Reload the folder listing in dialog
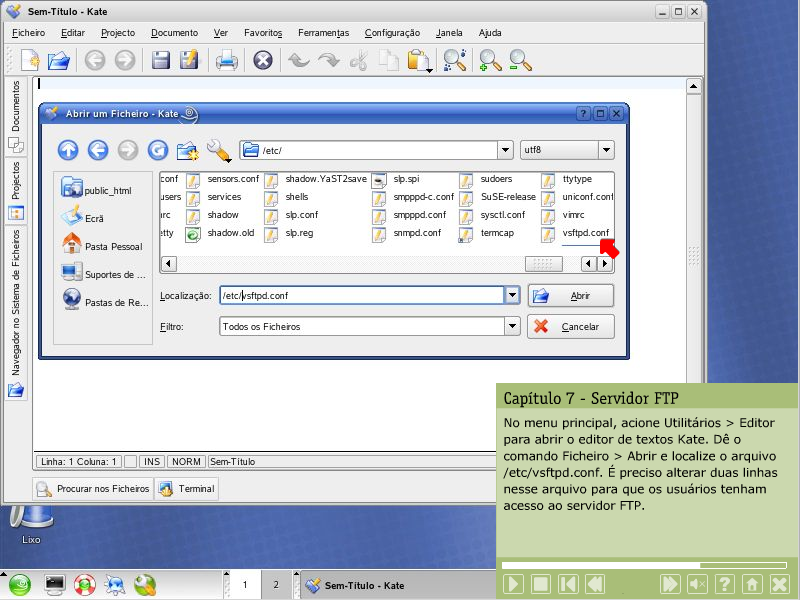Viewport: 800px width, 600px height. 157,150
